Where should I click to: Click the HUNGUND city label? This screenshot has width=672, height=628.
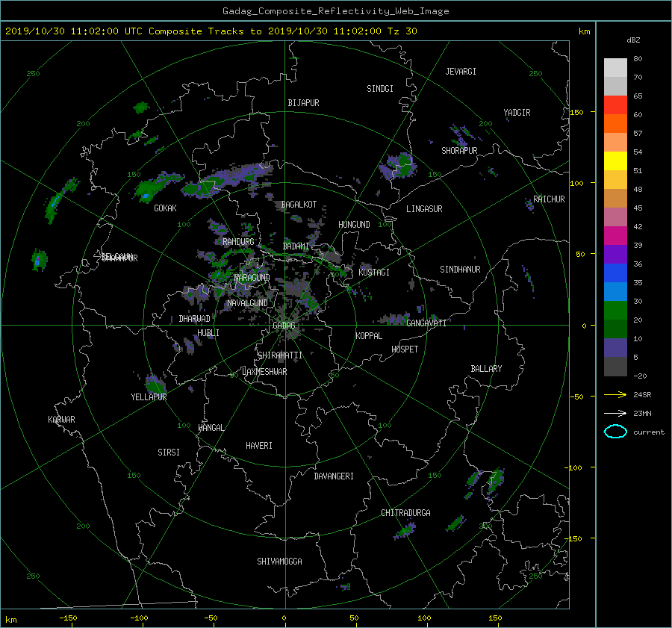(354, 225)
